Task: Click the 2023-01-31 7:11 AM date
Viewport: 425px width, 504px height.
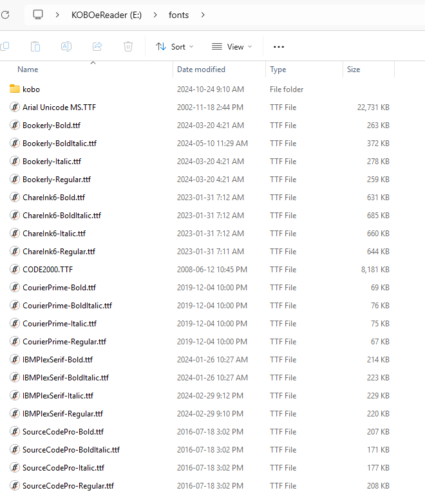Action: pos(211,252)
